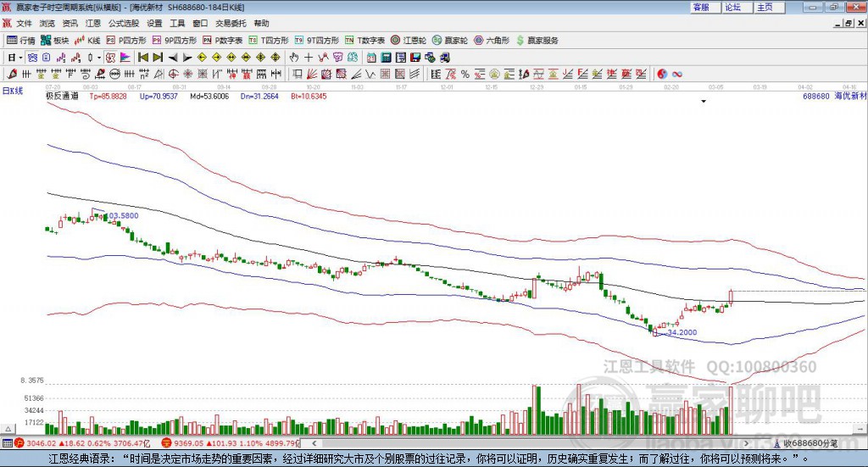868x467 pixels.
Task: Open the 江恩 menu
Action: click(93, 23)
